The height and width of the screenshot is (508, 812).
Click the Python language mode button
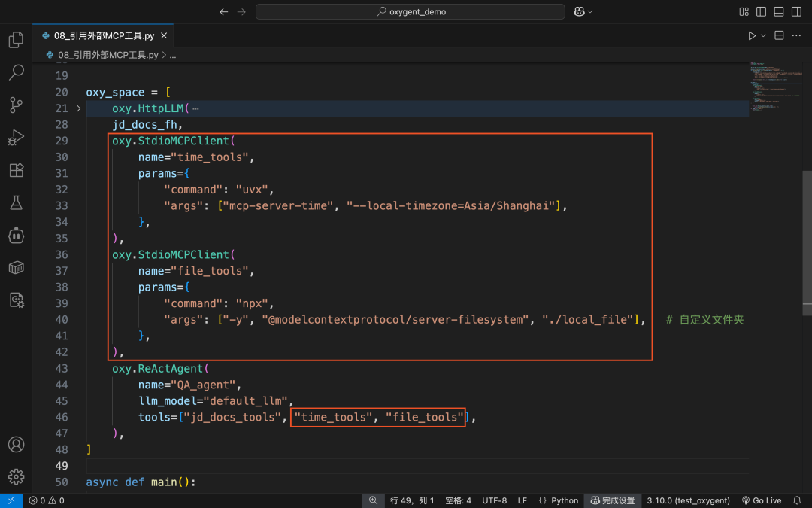[558, 500]
